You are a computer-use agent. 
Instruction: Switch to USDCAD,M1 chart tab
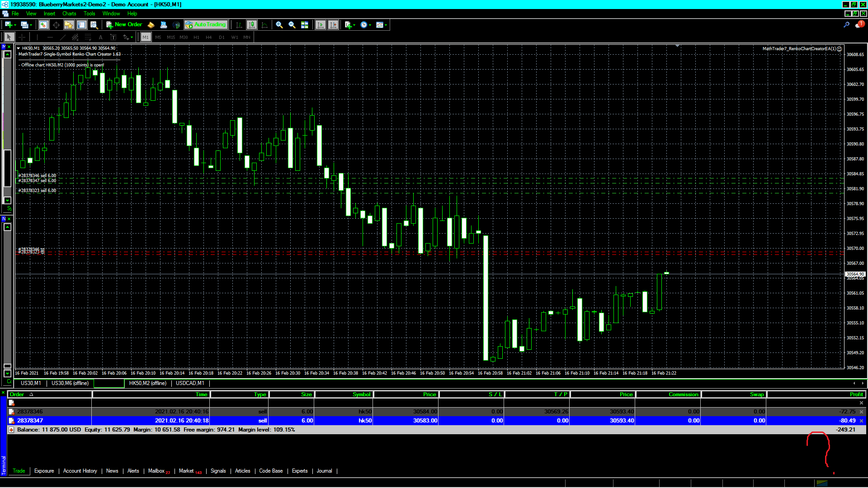pos(190,383)
